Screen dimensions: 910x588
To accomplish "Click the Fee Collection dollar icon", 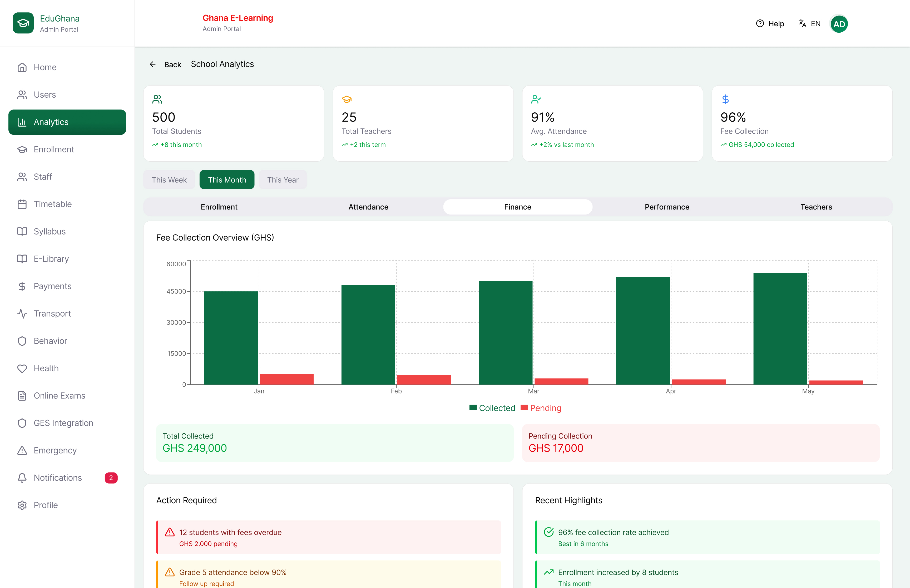I will (726, 99).
